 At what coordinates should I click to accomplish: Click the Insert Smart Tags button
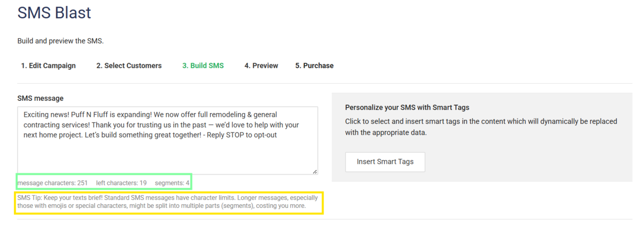pos(385,162)
